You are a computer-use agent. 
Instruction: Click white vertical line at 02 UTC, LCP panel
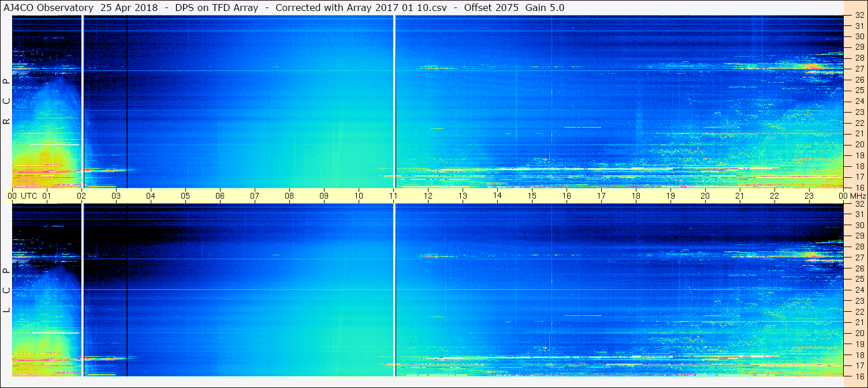[x=83, y=290]
